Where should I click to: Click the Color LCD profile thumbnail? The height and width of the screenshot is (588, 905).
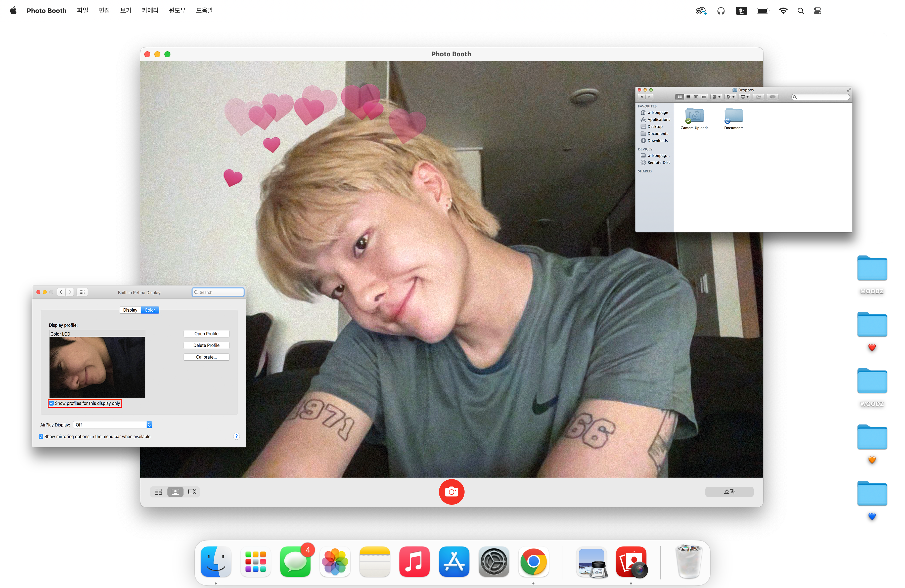(97, 367)
